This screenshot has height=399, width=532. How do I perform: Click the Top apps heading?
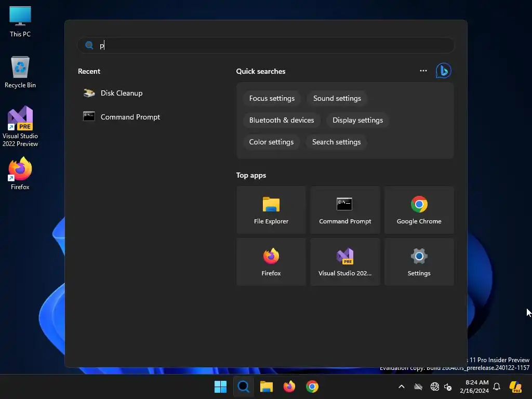pos(251,176)
